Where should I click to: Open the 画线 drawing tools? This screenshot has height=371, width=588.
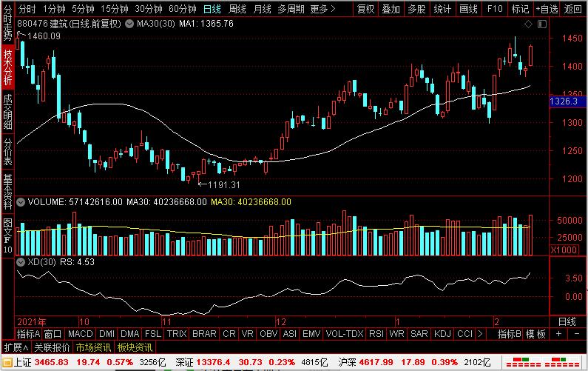(469, 9)
